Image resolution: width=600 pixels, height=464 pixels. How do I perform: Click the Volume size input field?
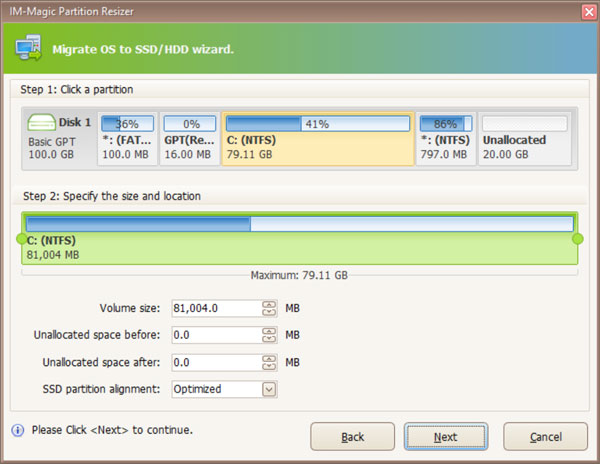pyautogui.click(x=216, y=308)
